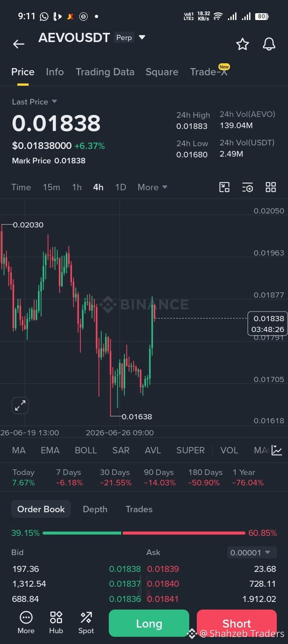
Task: Open price alert bell icon
Action: [269, 44]
